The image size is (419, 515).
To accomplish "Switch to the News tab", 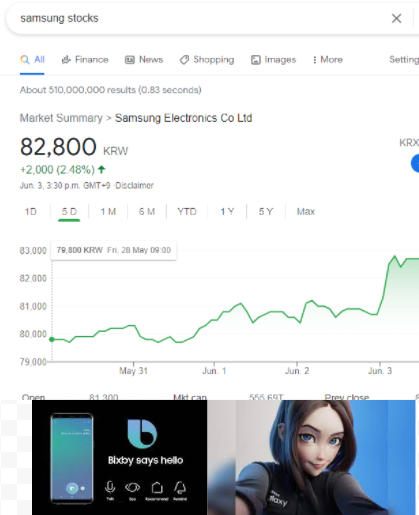I will 144,60.
